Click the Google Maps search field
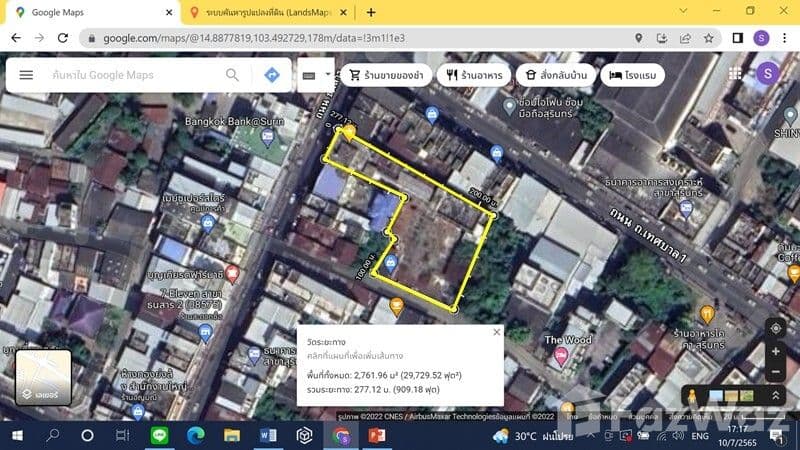The height and width of the screenshot is (450, 800). pyautogui.click(x=130, y=75)
